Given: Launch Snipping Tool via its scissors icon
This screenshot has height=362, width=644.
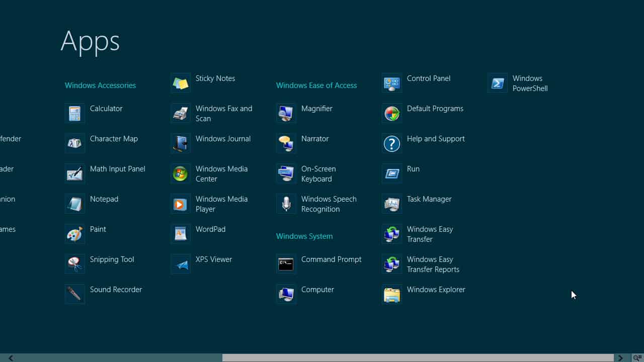Looking at the screenshot, I should (75, 264).
